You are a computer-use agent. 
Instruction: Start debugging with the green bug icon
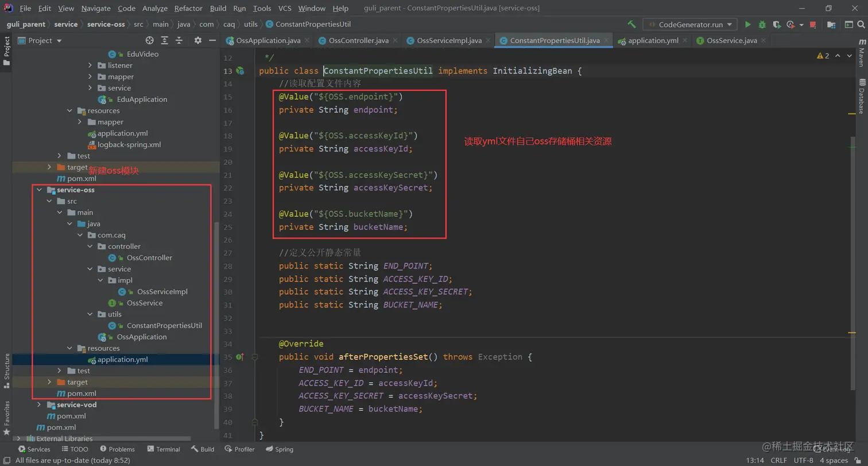[x=762, y=25]
